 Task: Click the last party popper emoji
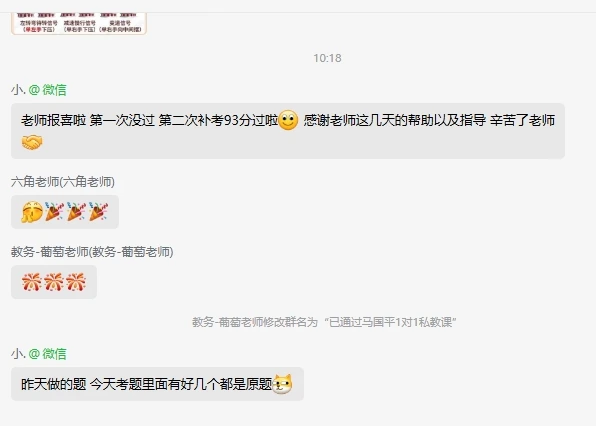pos(99,212)
